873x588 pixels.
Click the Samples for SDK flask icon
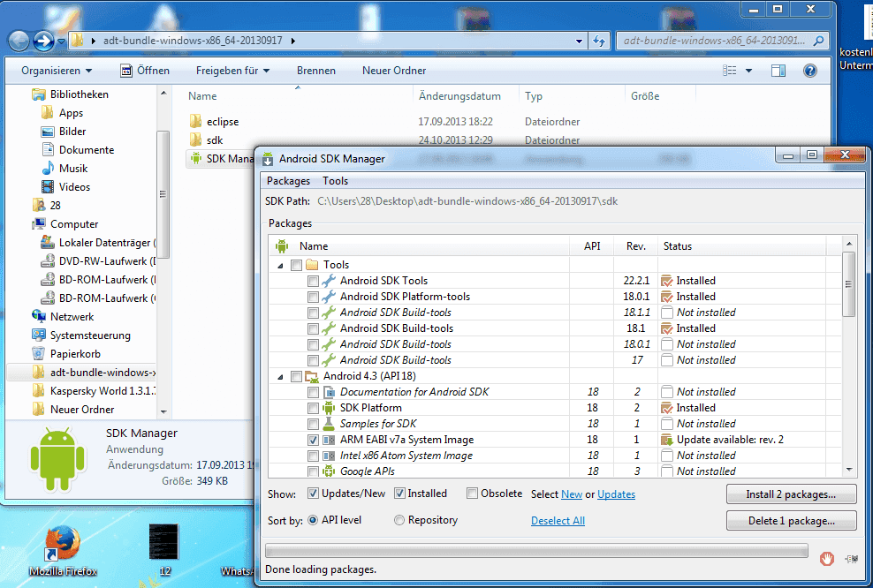(x=329, y=424)
